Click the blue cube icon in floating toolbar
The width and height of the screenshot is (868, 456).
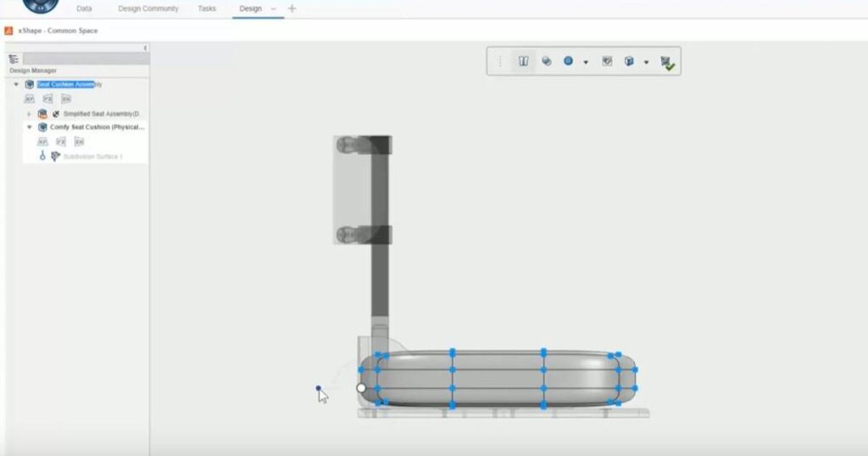pos(629,61)
